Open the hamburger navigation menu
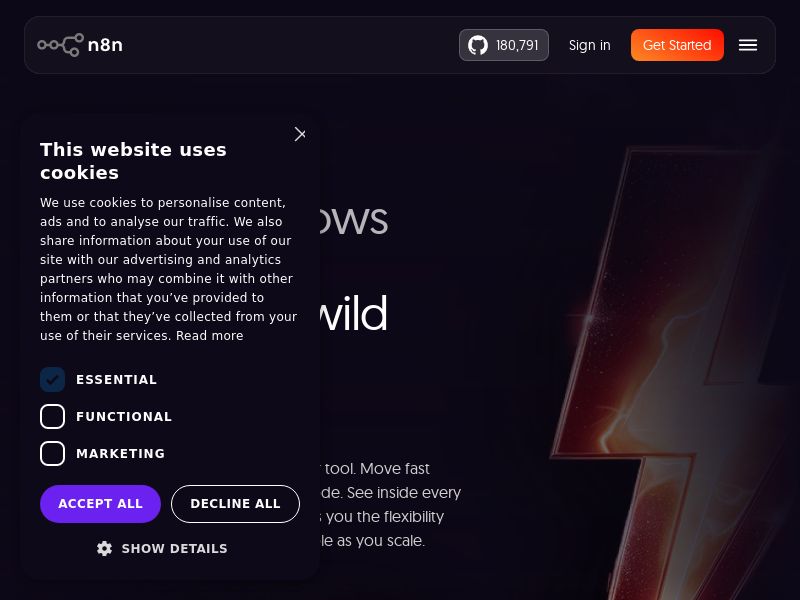This screenshot has height=600, width=800. tap(748, 45)
